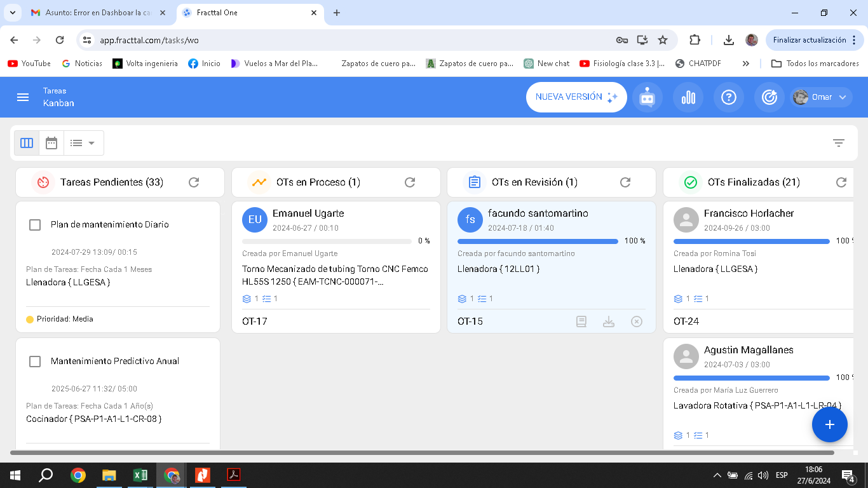The height and width of the screenshot is (488, 868).
Task: Refresh the Tareas Pendientes column
Action: 194,182
